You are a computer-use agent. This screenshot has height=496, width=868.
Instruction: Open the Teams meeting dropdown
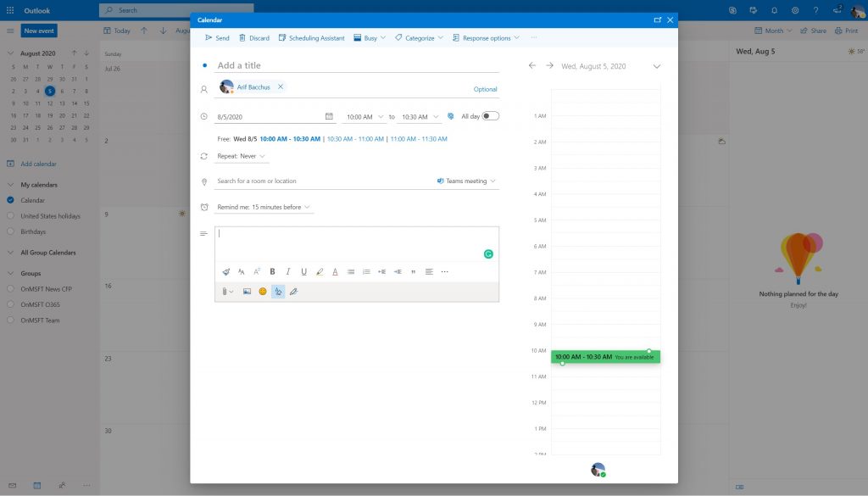(466, 181)
